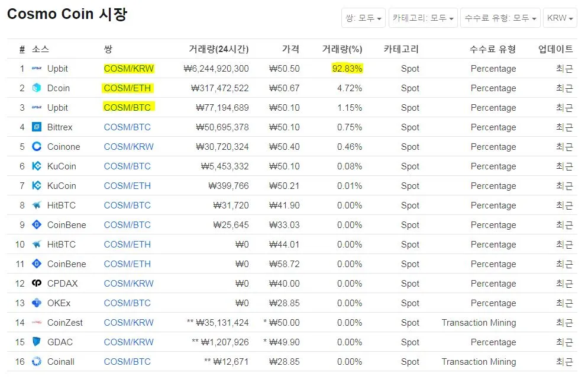Sort by the 소스 column header
588x379 pixels.
(x=40, y=49)
